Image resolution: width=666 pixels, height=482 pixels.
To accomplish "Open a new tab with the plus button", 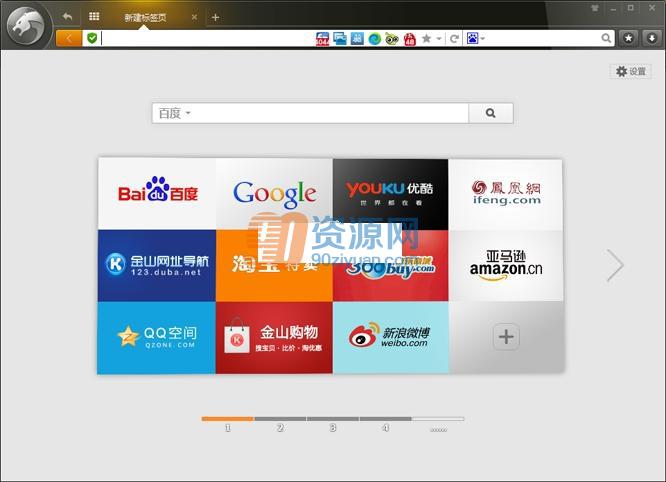I will coord(215,17).
